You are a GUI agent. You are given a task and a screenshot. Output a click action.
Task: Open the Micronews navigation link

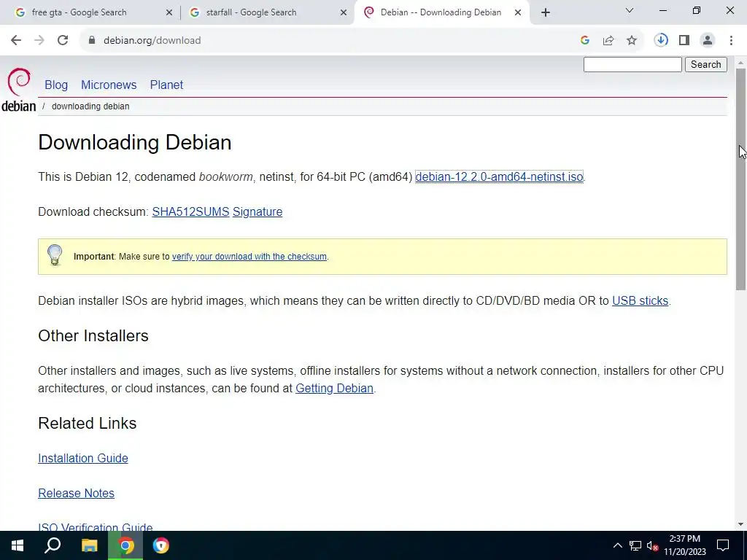tap(109, 85)
